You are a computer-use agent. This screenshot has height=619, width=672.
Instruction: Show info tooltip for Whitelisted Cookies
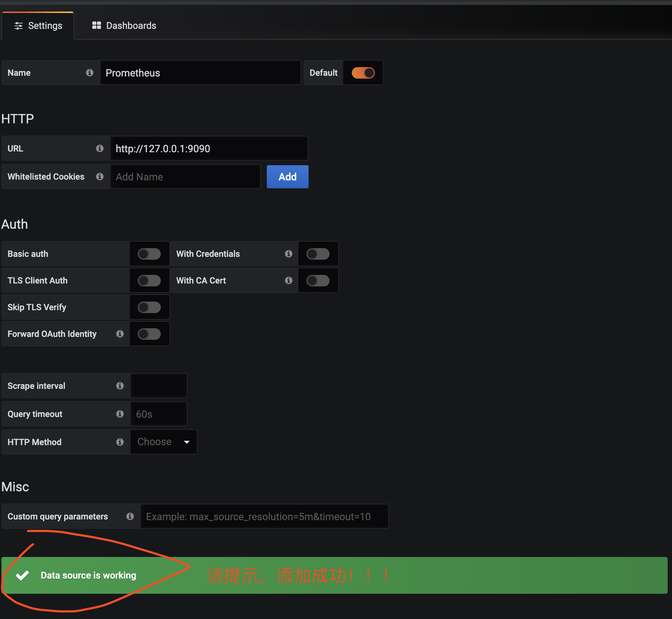pyautogui.click(x=100, y=177)
